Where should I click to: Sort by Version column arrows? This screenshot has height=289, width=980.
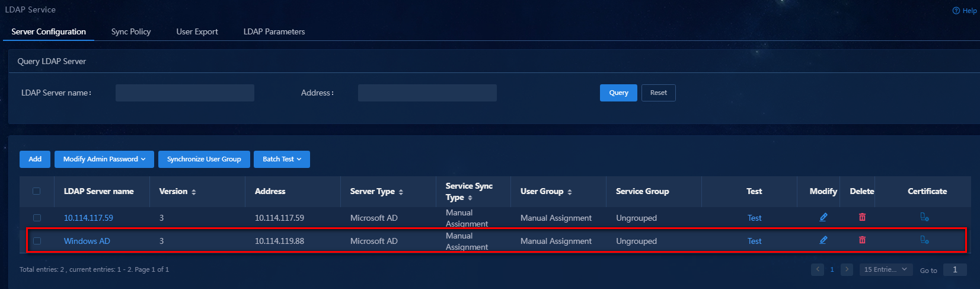pyautogui.click(x=194, y=192)
